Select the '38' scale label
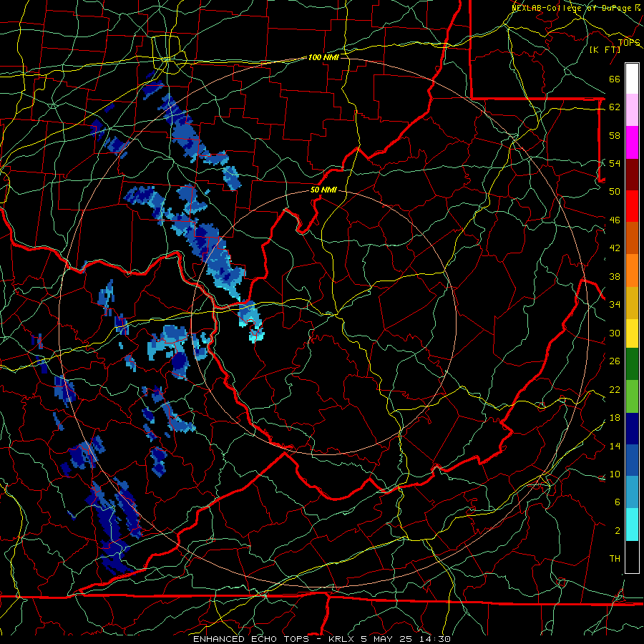 pyautogui.click(x=615, y=276)
